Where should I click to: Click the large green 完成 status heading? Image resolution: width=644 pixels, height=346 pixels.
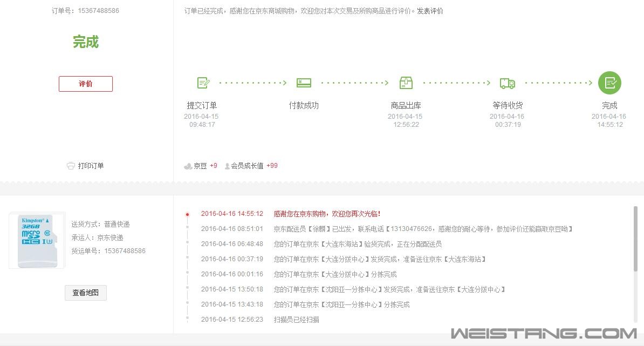86,42
